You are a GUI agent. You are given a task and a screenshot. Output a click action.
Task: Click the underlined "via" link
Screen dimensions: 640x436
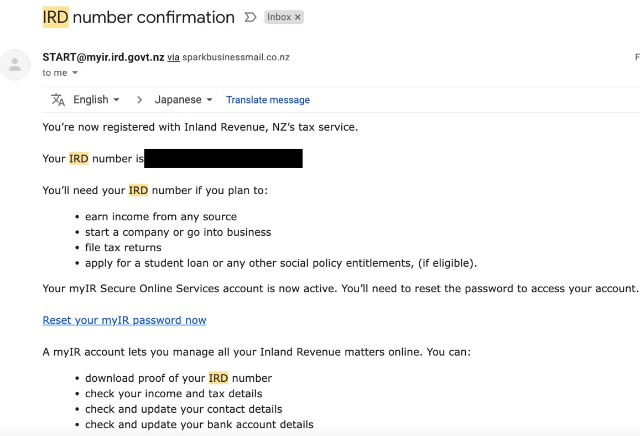click(x=173, y=58)
